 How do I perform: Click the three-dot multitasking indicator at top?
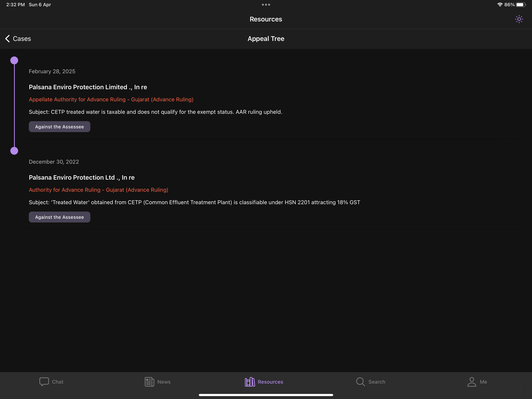tap(266, 4)
